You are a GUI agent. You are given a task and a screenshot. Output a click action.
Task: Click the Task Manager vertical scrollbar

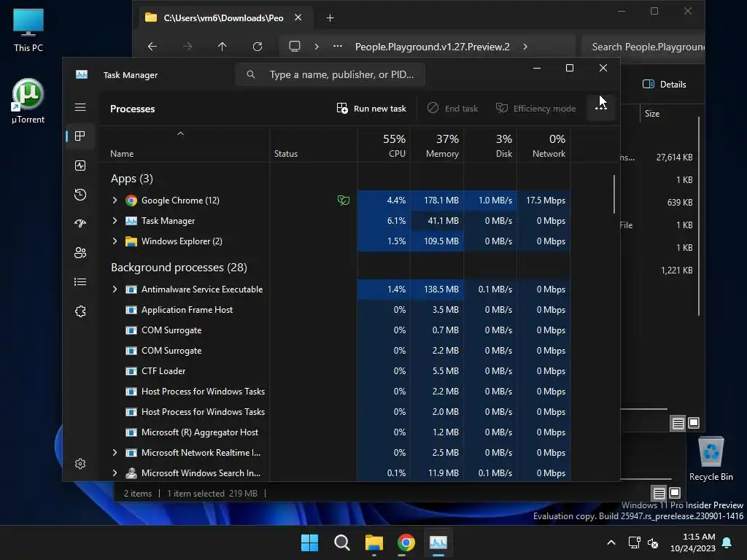(614, 194)
